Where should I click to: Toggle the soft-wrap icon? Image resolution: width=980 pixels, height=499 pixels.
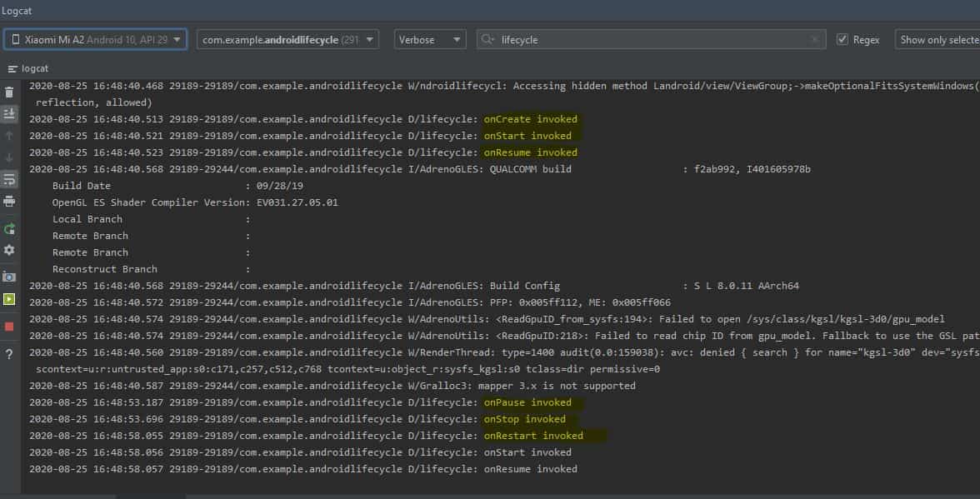coord(9,179)
